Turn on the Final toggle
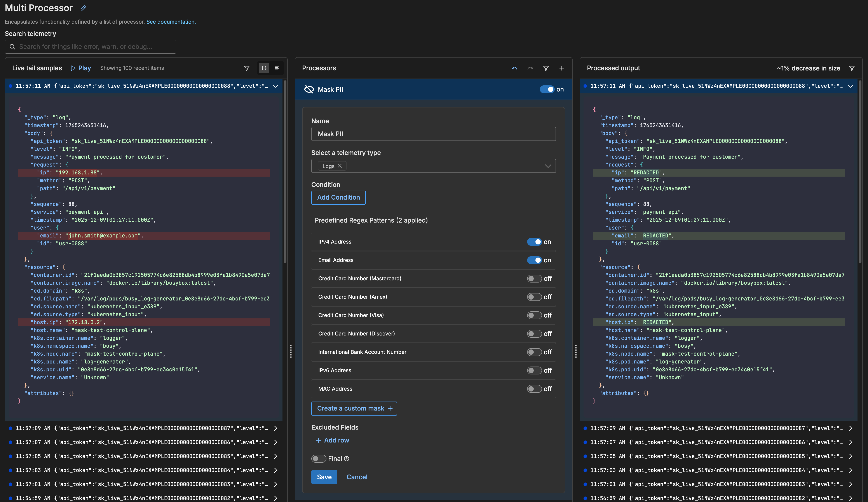Image resolution: width=868 pixels, height=502 pixels. pyautogui.click(x=319, y=458)
